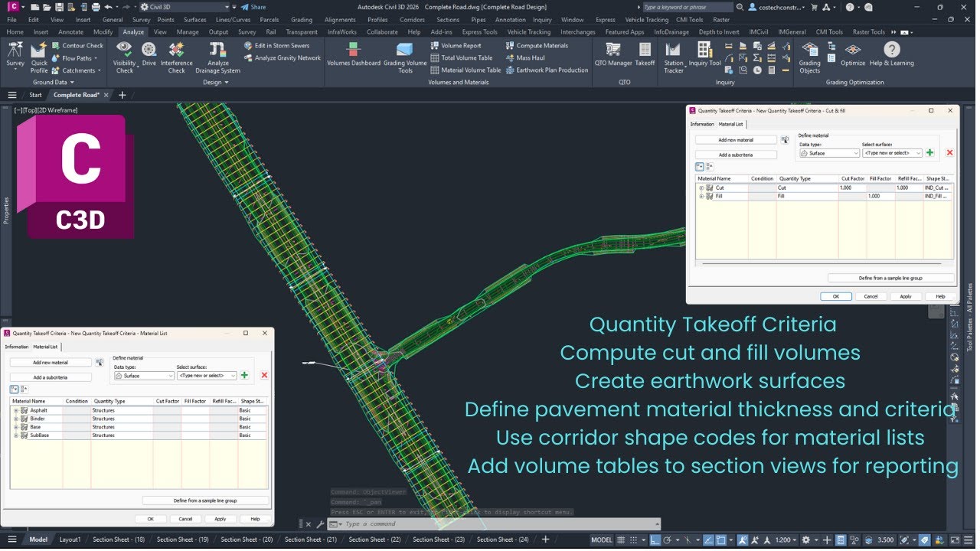Switch to the Start file tab

point(35,95)
